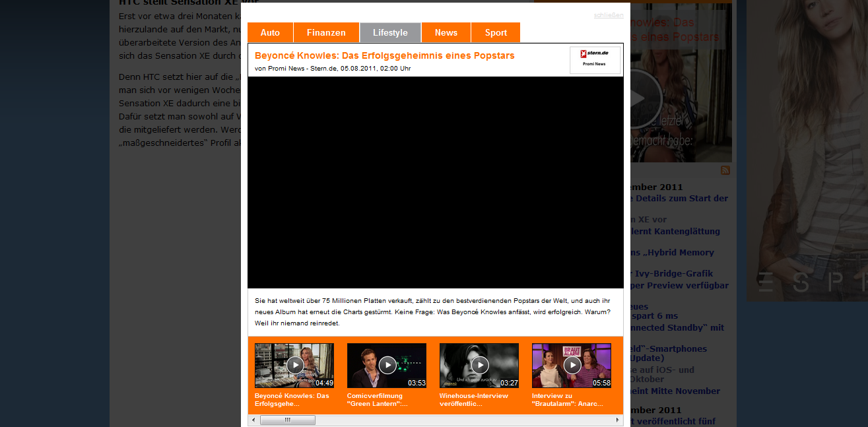Open the 'Details zum Start der' background link
Viewport: 868px width, 427px height.
pyautogui.click(x=679, y=198)
